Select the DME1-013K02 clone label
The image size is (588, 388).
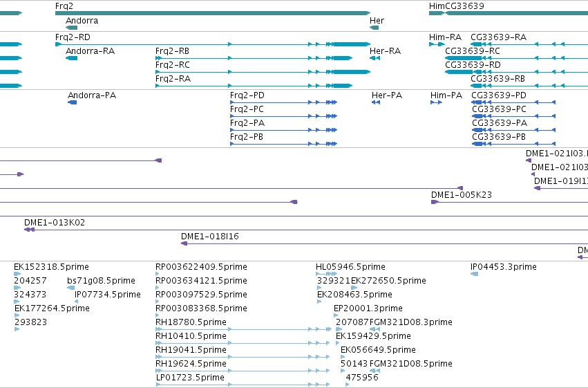55,223
